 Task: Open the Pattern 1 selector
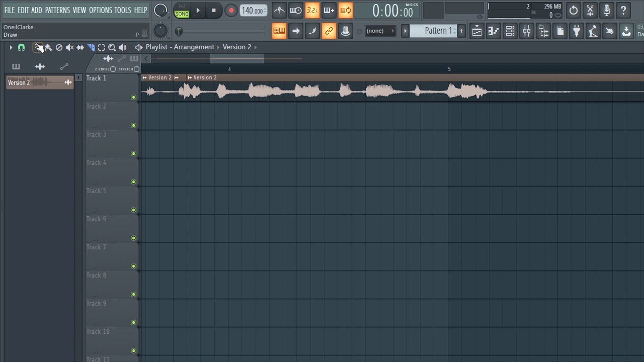(433, 31)
